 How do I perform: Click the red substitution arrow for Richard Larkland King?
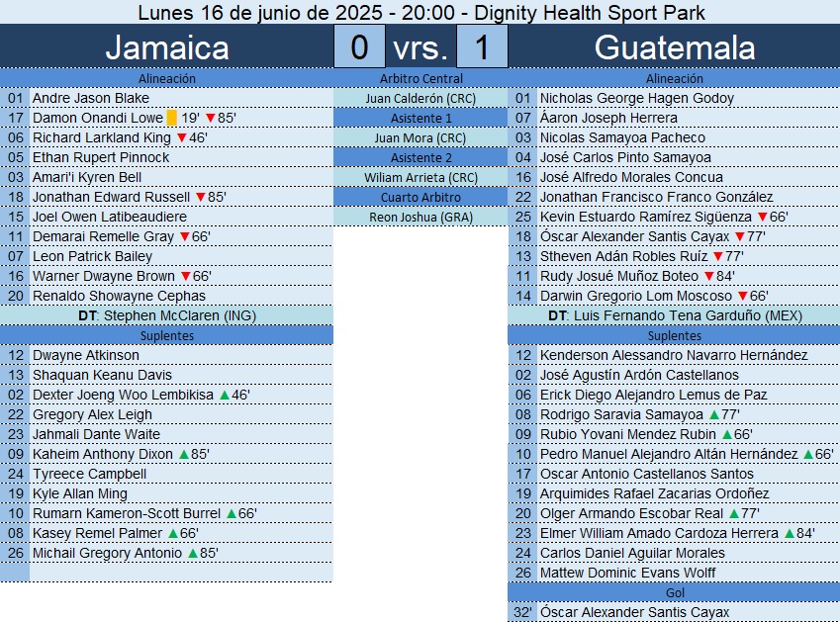tap(181, 138)
